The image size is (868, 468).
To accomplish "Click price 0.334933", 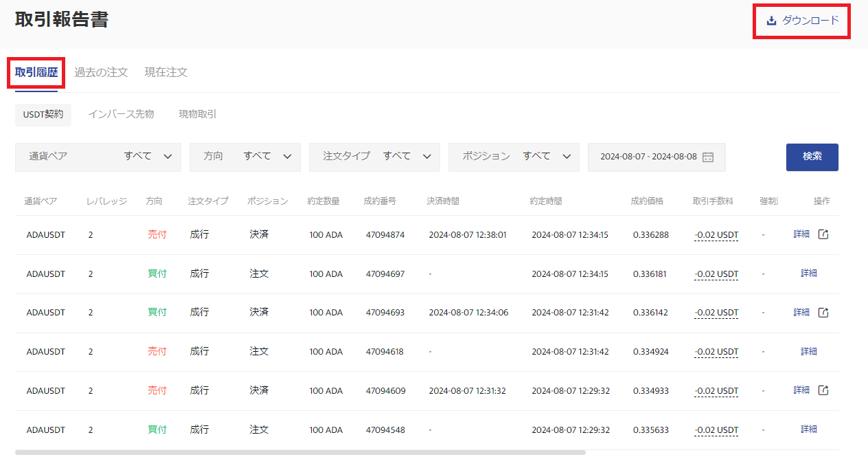I will coord(651,391).
